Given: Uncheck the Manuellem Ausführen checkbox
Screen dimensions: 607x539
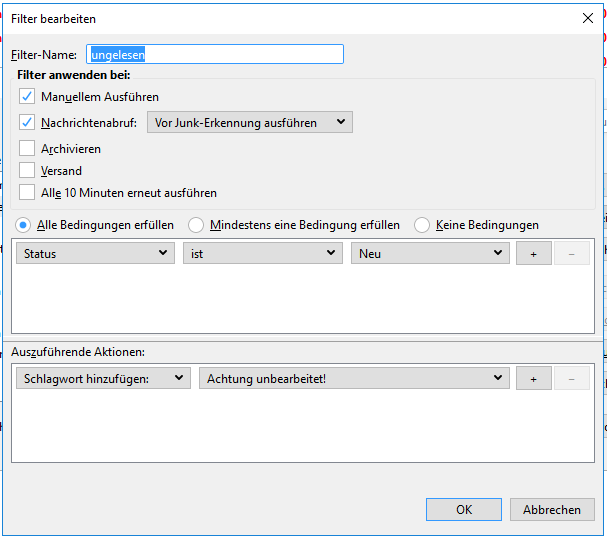Looking at the screenshot, I should (x=27, y=97).
